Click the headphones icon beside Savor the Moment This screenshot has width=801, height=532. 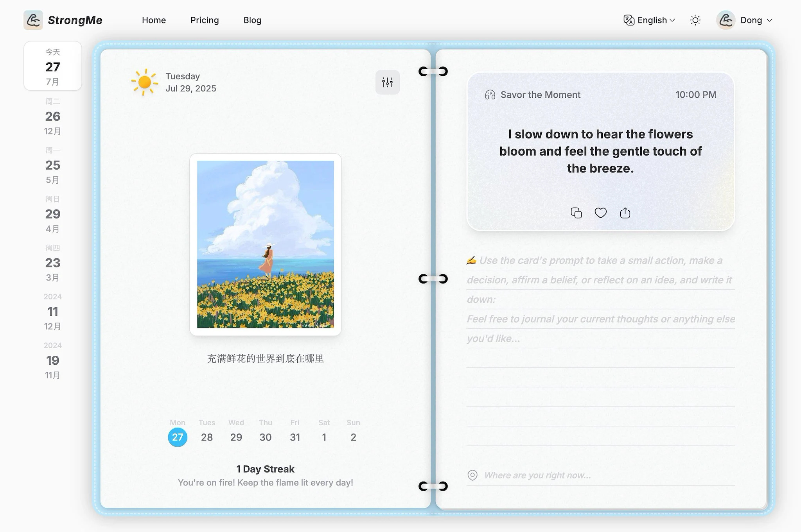[x=490, y=95]
